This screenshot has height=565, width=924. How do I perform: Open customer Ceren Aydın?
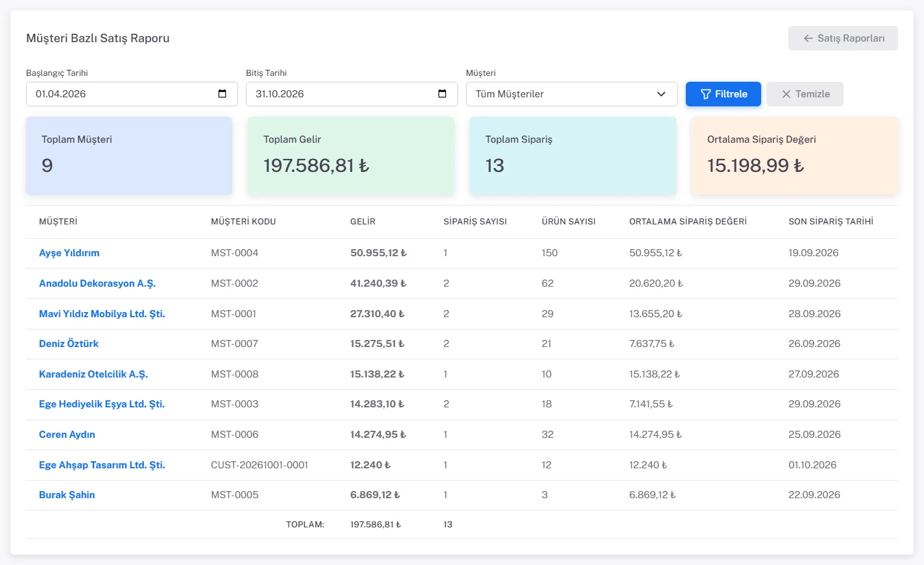coord(67,435)
